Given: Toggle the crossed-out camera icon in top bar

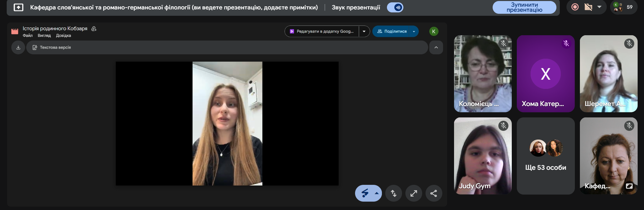Looking at the screenshot, I should (588, 7).
